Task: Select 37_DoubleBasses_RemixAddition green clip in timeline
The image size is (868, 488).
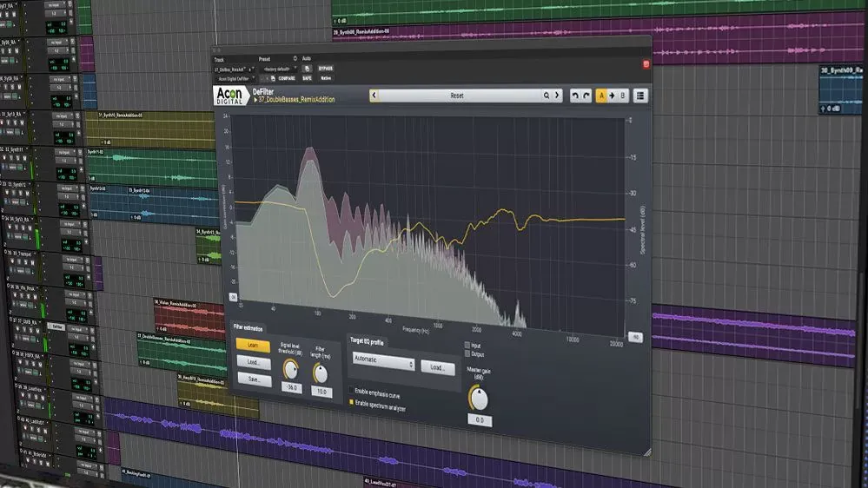Action: pyautogui.click(x=182, y=353)
